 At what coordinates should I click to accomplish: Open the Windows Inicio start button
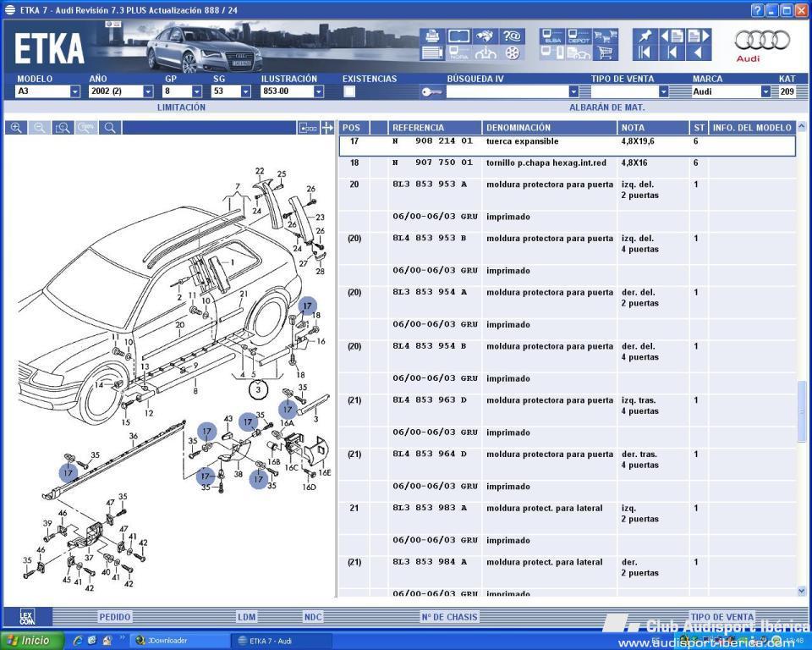[x=32, y=641]
